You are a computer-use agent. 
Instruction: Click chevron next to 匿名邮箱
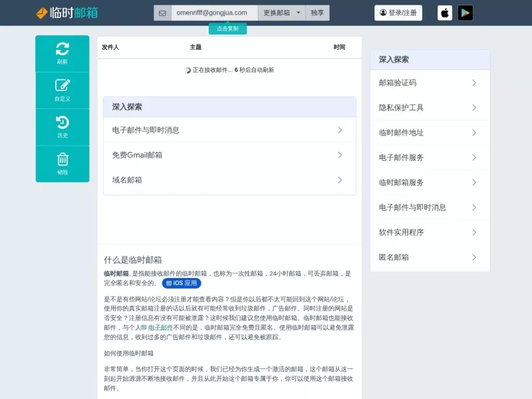pyautogui.click(x=474, y=257)
